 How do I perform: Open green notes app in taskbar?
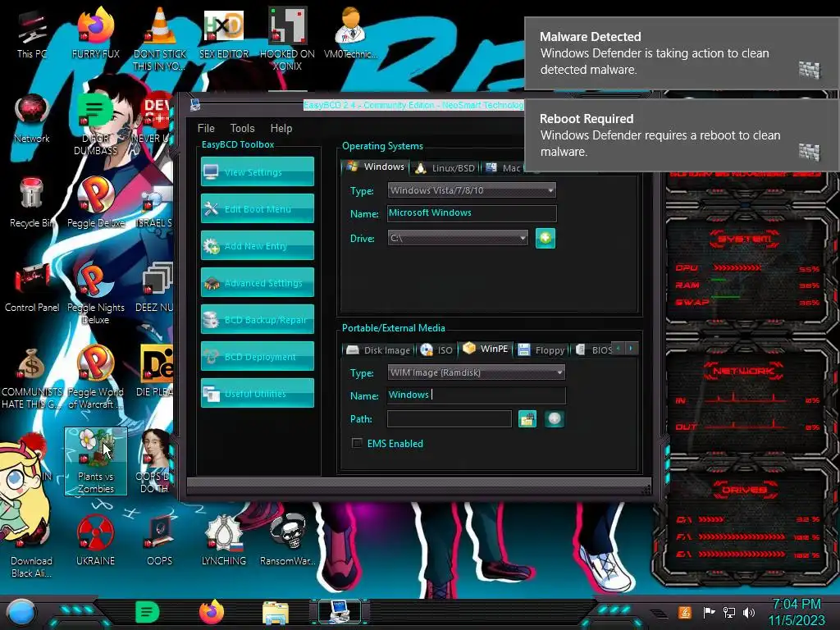pyautogui.click(x=148, y=612)
